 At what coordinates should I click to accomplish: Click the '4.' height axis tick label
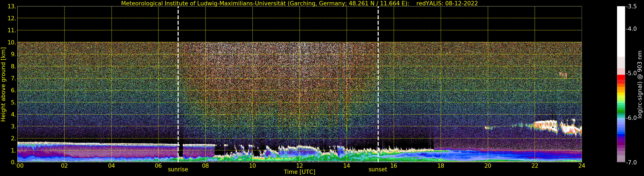tap(13, 114)
